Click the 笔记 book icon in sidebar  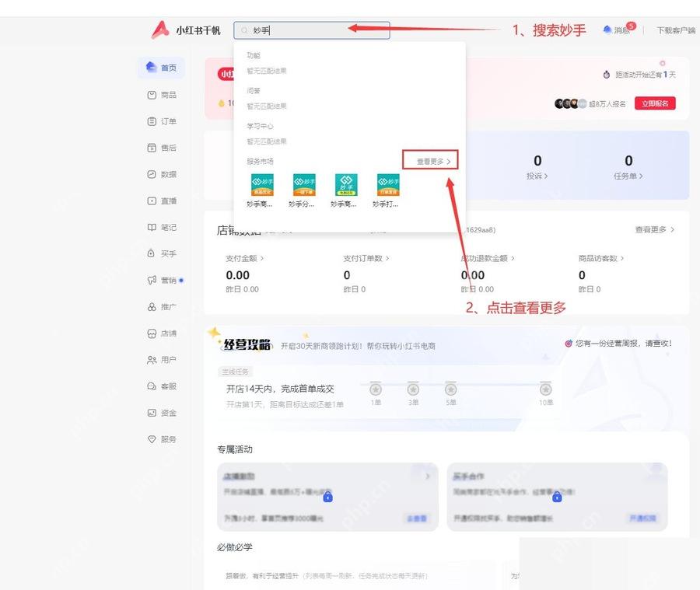pos(152,227)
